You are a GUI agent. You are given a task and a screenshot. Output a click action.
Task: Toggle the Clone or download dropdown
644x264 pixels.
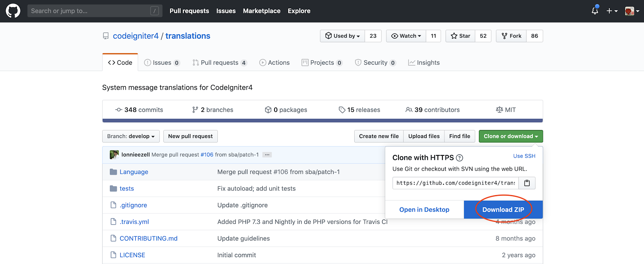[511, 136]
